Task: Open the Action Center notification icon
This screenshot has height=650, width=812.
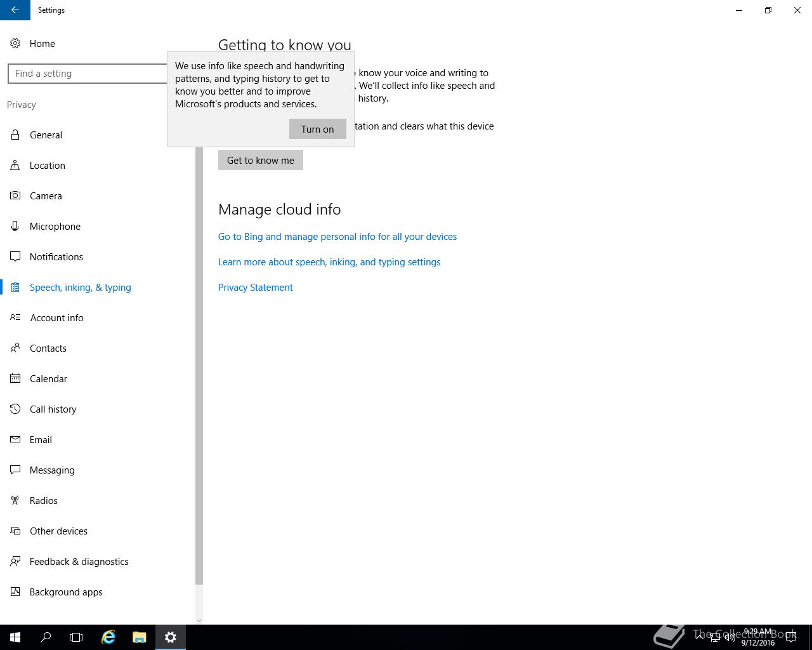Action: 791,637
